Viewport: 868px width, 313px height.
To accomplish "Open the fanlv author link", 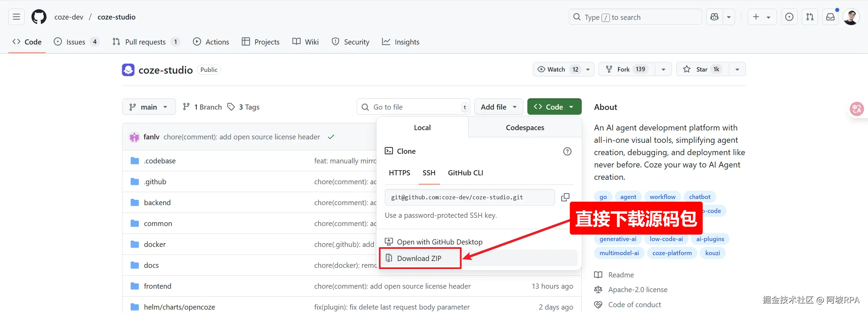I will [x=152, y=137].
